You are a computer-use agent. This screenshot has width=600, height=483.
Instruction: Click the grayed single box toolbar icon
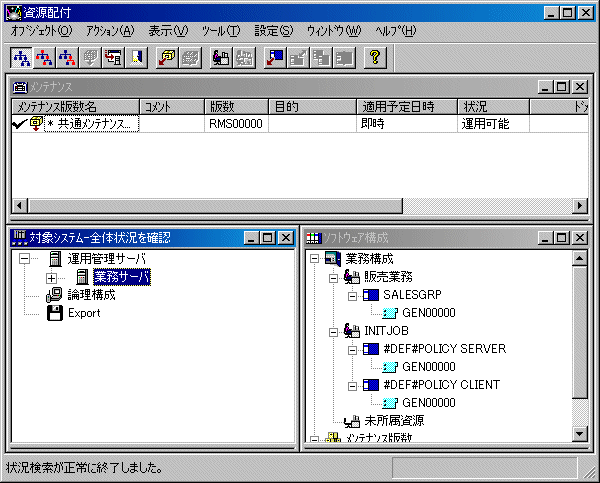click(344, 58)
